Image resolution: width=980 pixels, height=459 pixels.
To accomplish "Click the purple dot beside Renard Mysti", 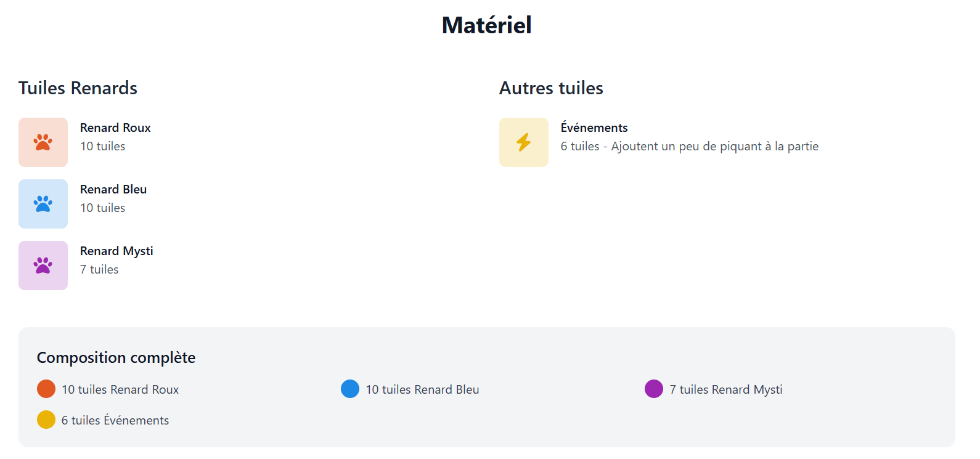I will [654, 389].
